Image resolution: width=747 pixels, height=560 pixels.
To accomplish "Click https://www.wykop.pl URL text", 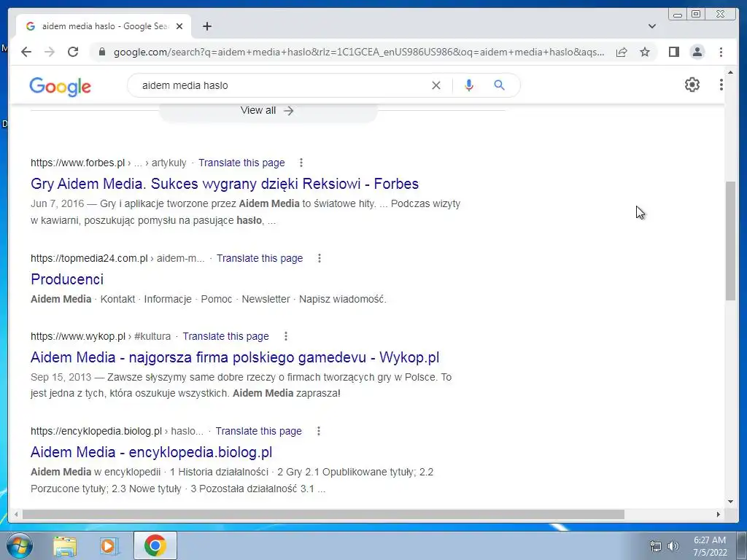I will pyautogui.click(x=78, y=336).
